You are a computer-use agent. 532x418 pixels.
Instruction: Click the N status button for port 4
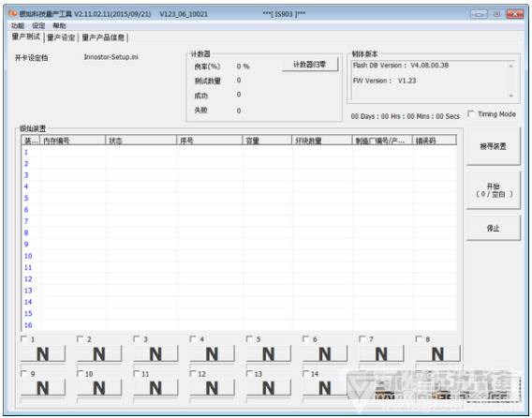212,354
